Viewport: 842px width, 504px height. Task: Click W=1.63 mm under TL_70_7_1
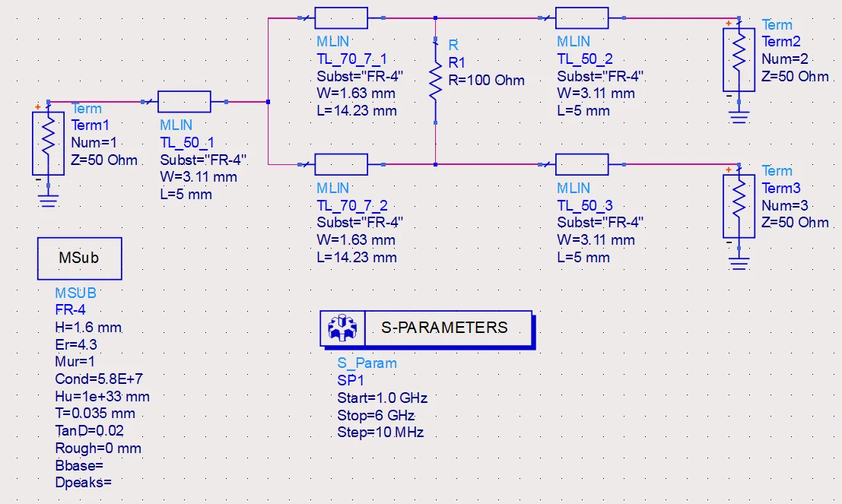click(355, 94)
